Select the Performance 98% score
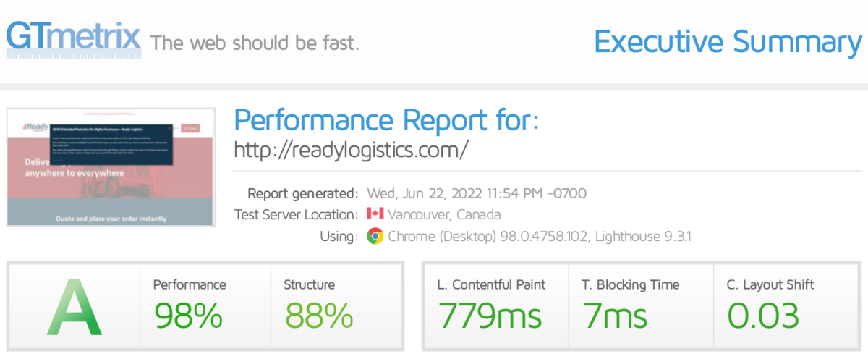Image resolution: width=868 pixels, height=359 pixels. click(188, 315)
